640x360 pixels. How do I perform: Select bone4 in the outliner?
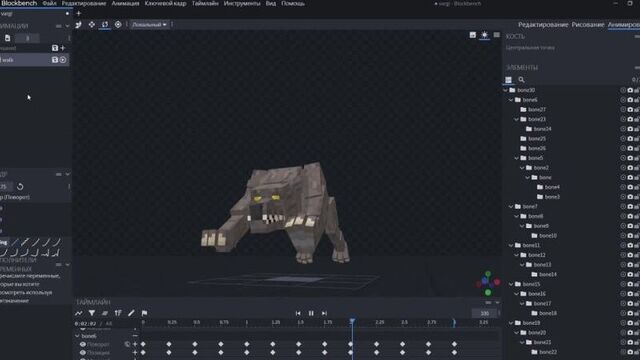(x=552, y=187)
